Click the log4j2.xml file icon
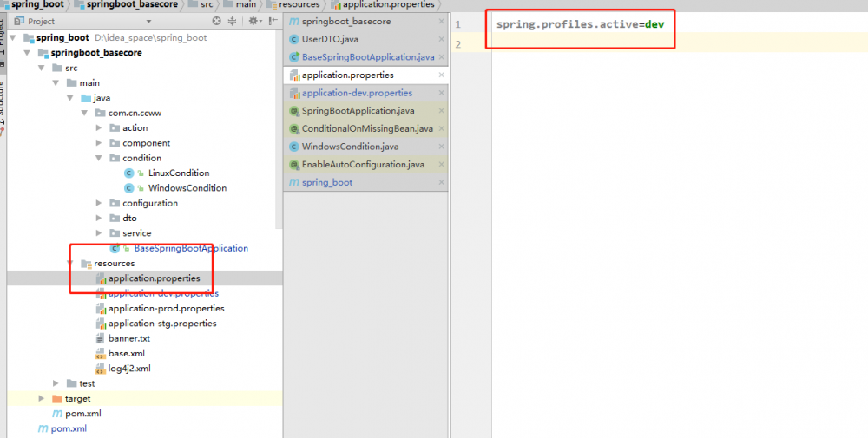 tap(100, 369)
